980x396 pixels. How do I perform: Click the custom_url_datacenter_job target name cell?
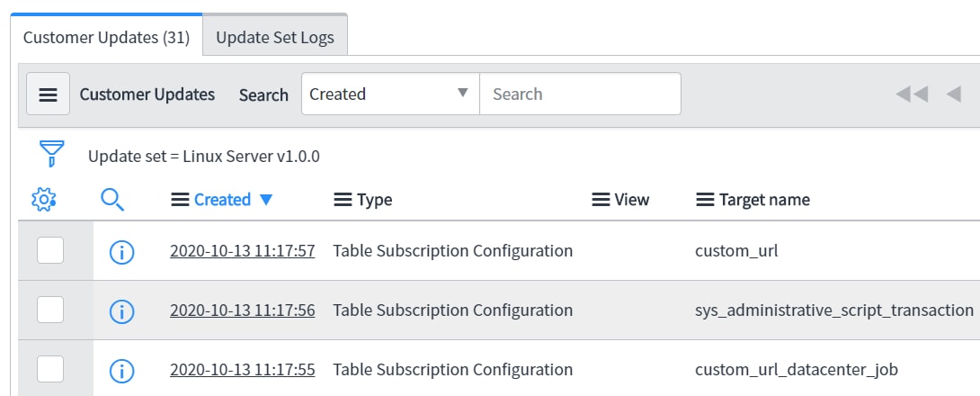click(x=797, y=370)
